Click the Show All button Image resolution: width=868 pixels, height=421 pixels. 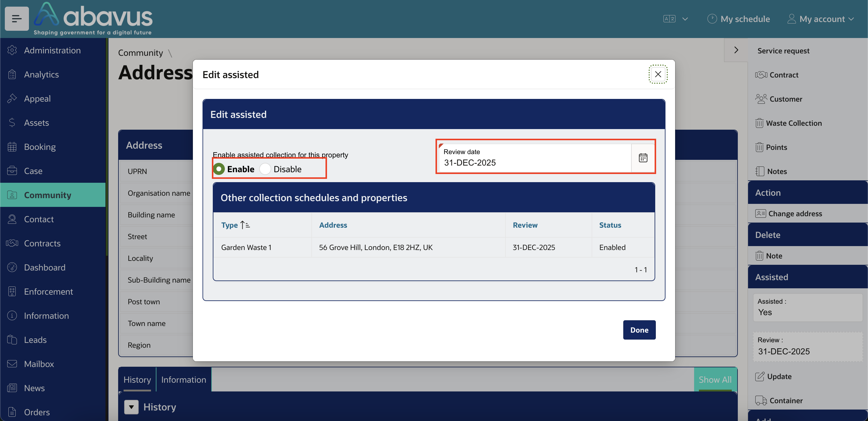coord(715,380)
